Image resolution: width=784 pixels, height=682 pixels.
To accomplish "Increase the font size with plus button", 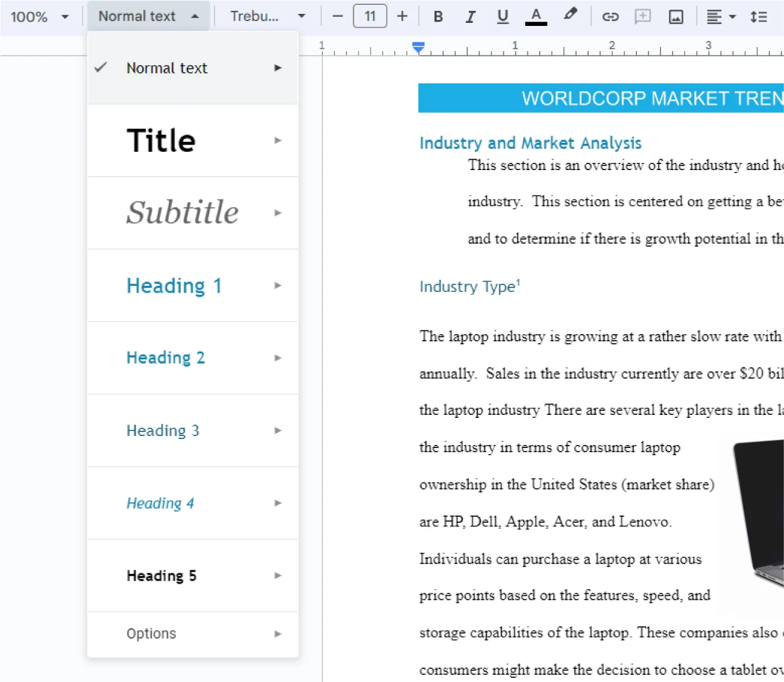I will tap(402, 16).
